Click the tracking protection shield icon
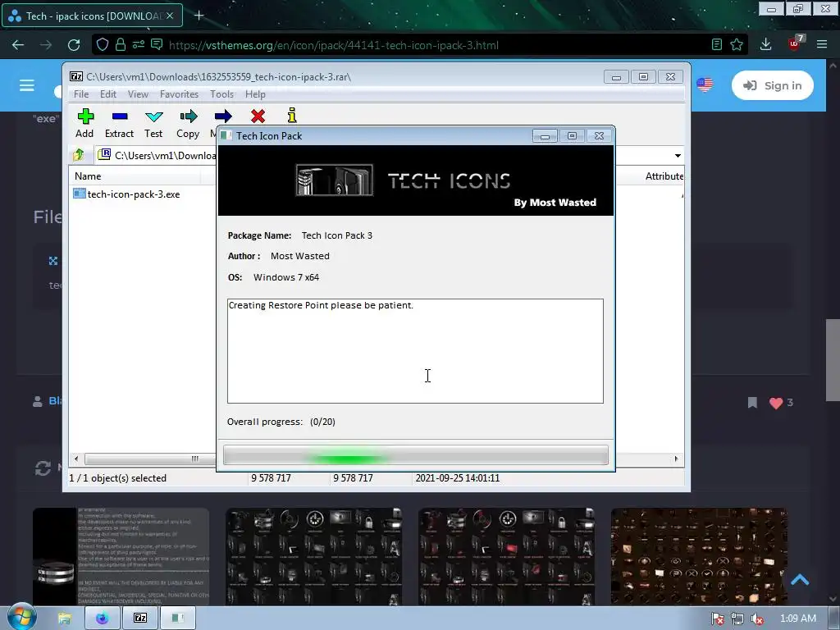Screen dimensions: 840x630 pos(103,45)
